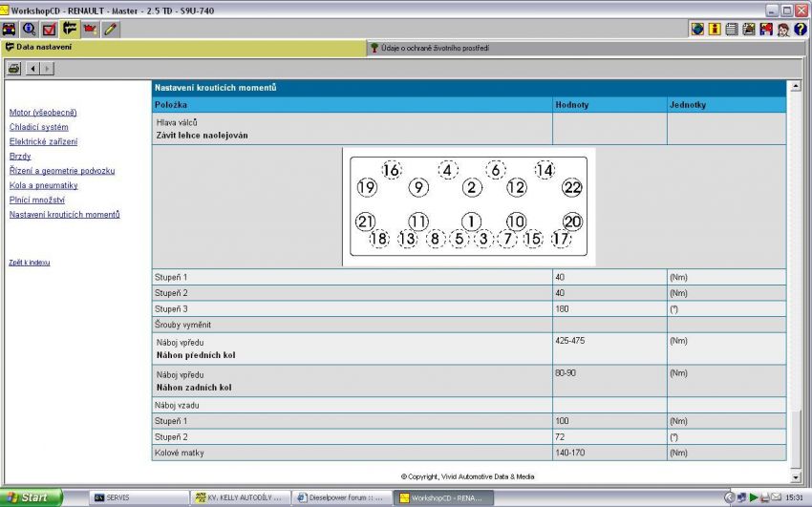
Task: Click the Hlava válců table cell
Action: 353,129
